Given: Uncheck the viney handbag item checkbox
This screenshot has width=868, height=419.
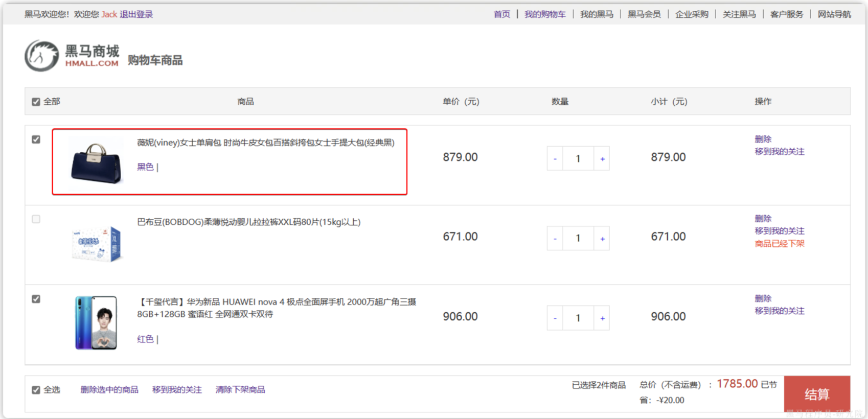Looking at the screenshot, I should [36, 139].
